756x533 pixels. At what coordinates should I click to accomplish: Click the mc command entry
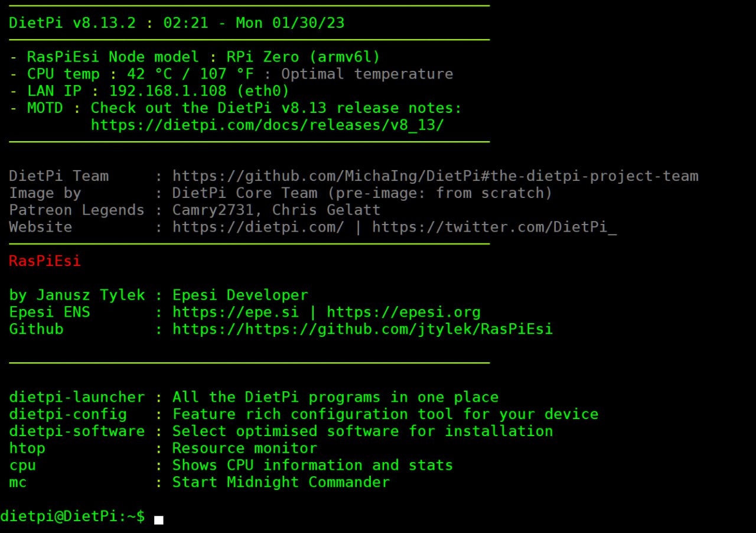point(18,483)
